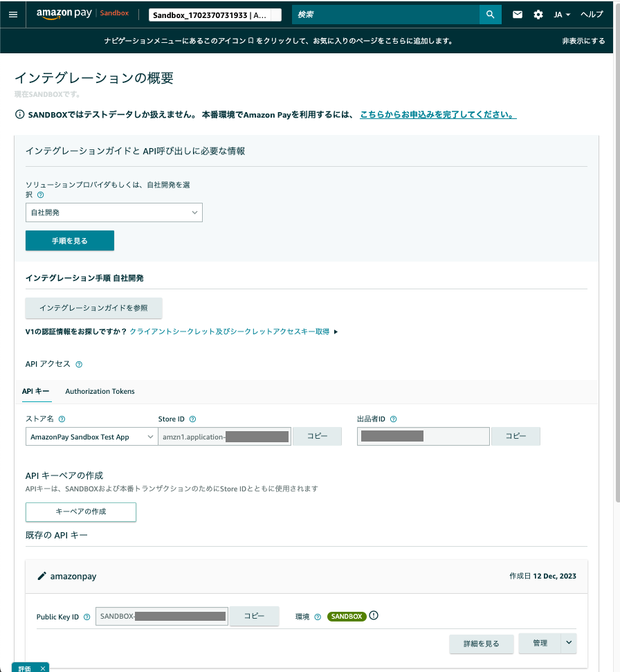Click the 検索 search input field
Screen dimensions: 620x672
(385, 15)
